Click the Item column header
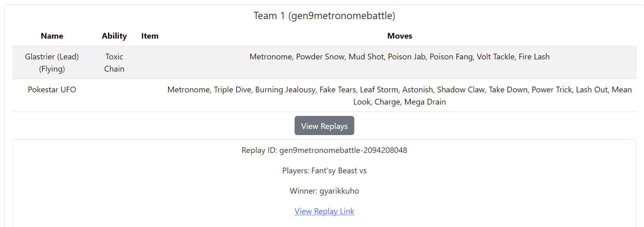 [150, 36]
